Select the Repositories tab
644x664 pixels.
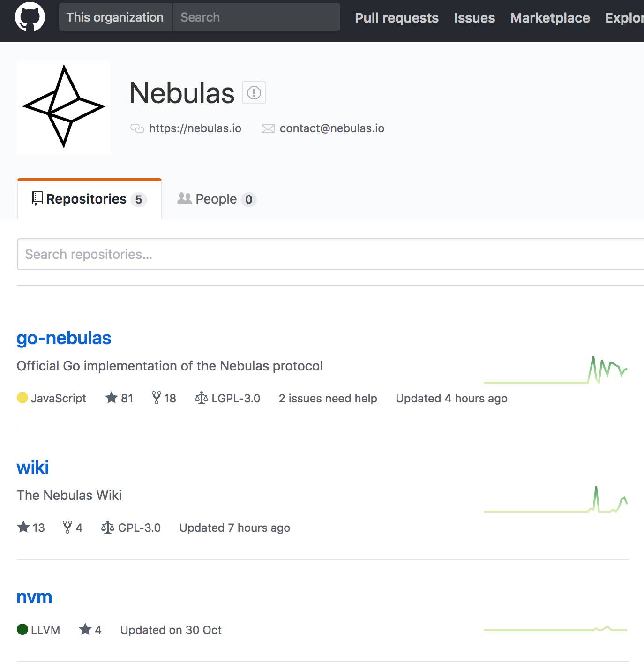click(x=90, y=199)
